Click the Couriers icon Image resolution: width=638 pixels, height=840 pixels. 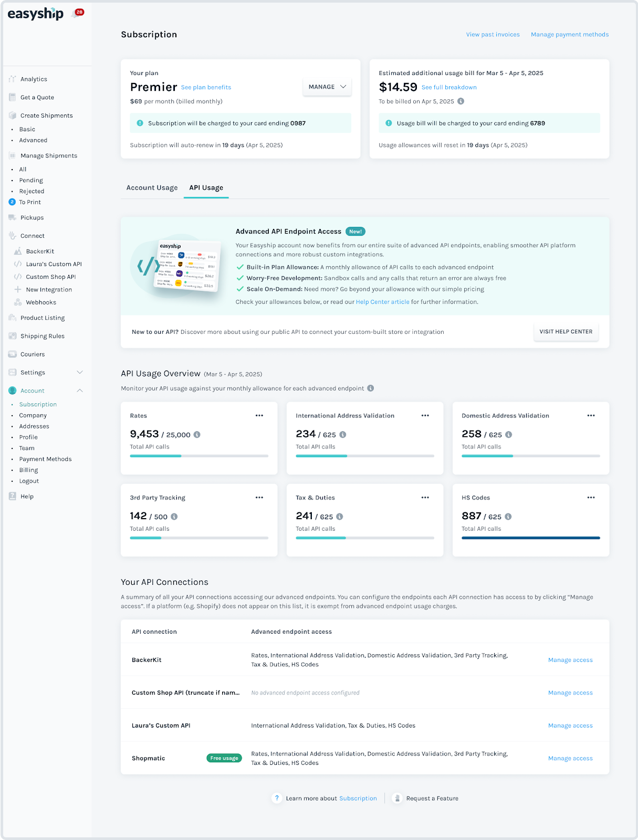point(12,354)
